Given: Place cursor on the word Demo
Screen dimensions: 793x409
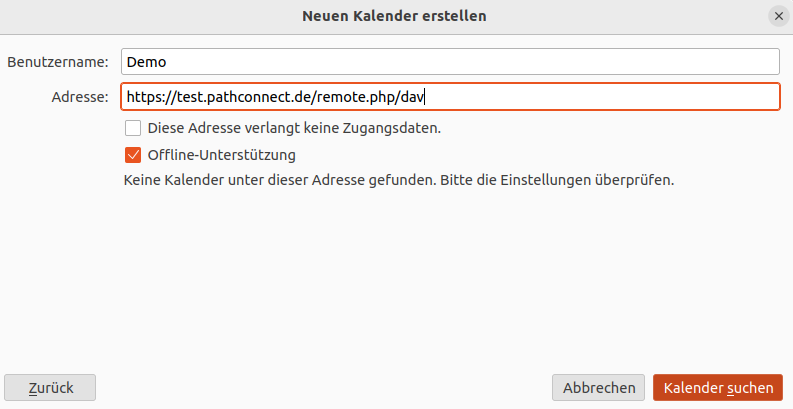Looking at the screenshot, I should point(146,62).
